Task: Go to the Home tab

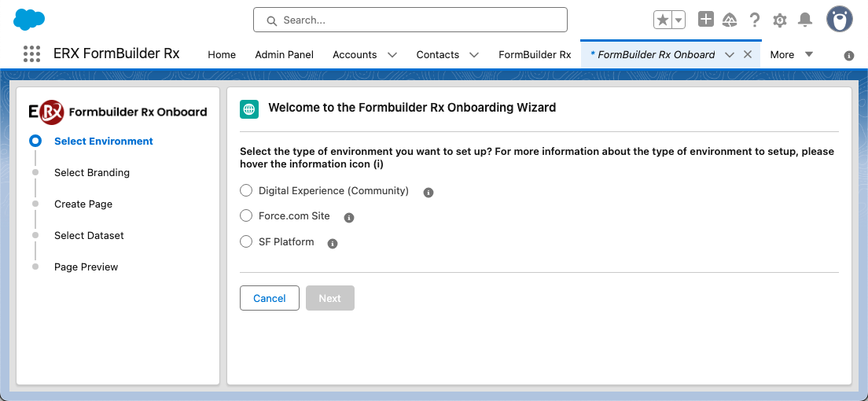Action: click(222, 55)
